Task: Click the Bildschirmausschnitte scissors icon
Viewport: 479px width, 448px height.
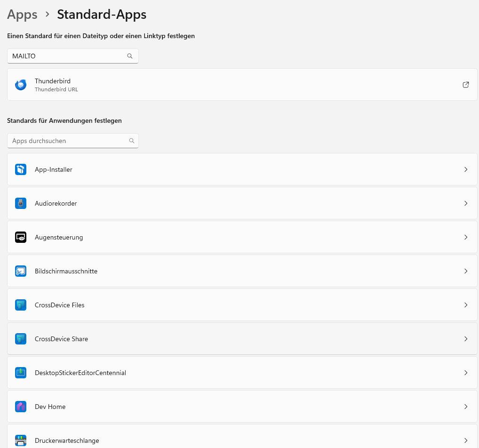Action: pos(21,271)
